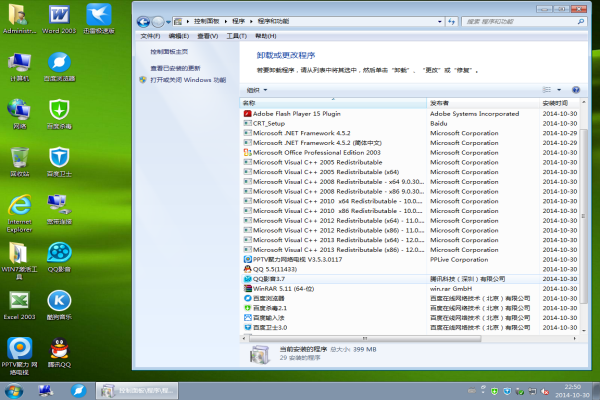The width and height of the screenshot is (600, 400).
Task: Click the Forward navigation arrow
Action: pos(158,22)
